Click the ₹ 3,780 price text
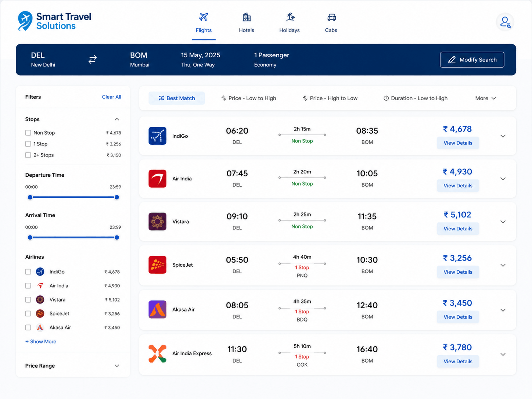 point(457,348)
